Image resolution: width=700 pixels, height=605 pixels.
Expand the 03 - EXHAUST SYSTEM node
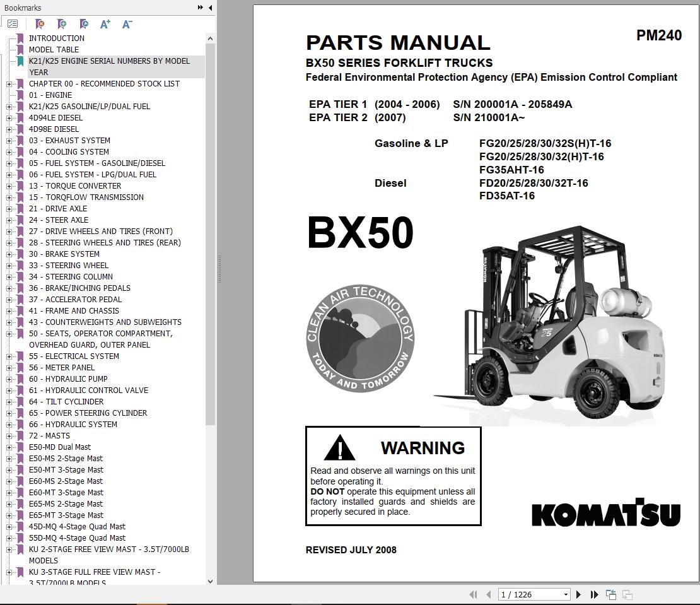(9, 141)
